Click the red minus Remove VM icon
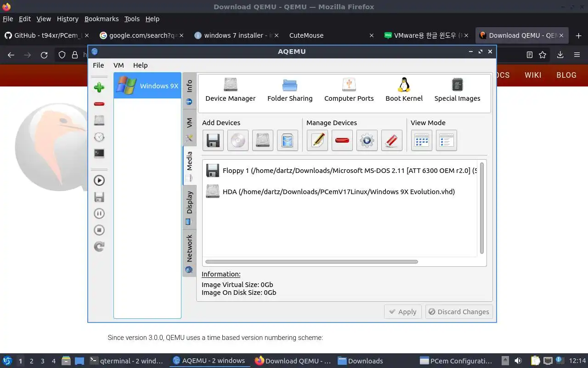The image size is (588, 368). click(x=99, y=104)
